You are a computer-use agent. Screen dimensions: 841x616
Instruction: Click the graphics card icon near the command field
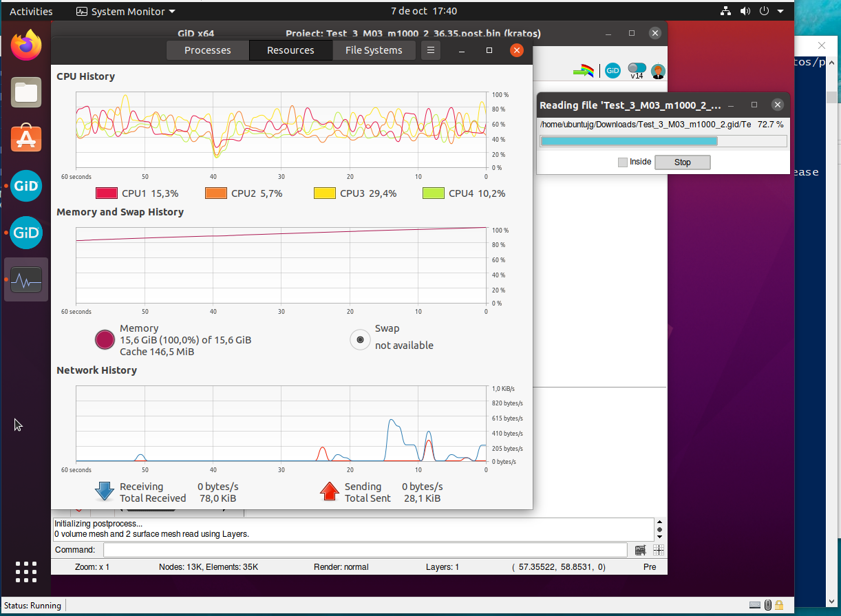[x=639, y=550]
